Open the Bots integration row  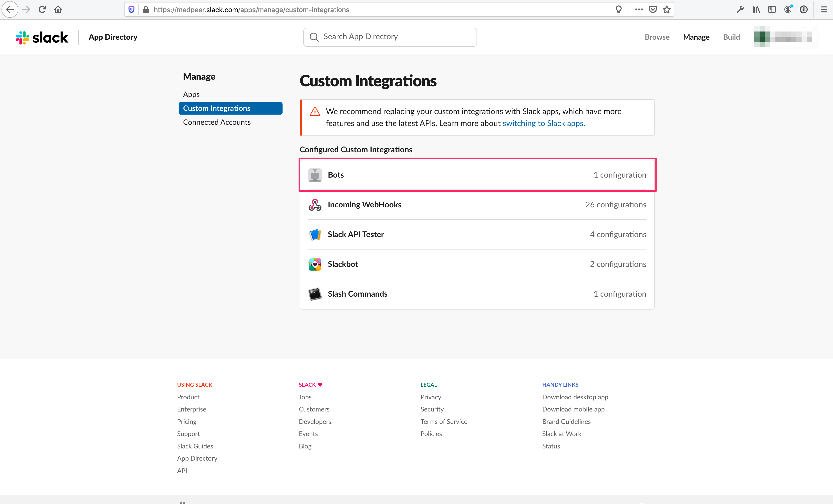(477, 175)
